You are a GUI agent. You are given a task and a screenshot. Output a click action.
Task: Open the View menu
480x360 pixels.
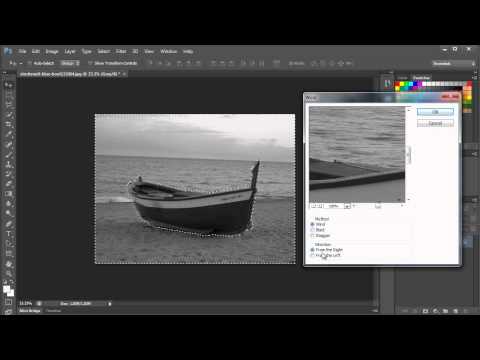coord(149,51)
